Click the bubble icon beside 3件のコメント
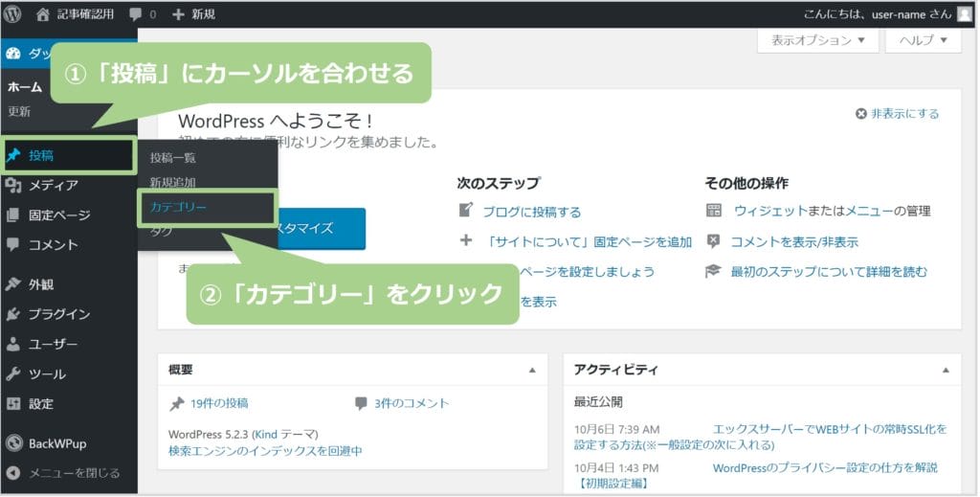Viewport: 980px width, 497px height. pos(361,404)
